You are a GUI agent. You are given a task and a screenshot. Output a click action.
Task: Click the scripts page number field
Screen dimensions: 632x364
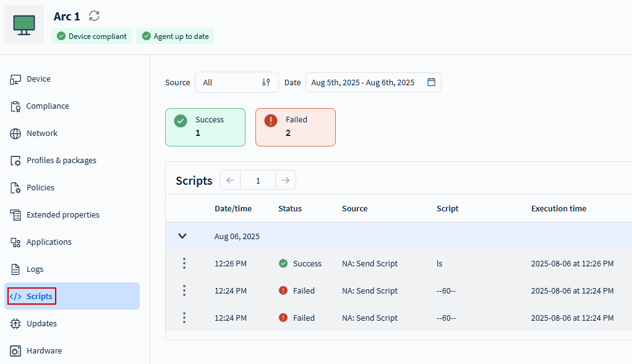pos(258,180)
